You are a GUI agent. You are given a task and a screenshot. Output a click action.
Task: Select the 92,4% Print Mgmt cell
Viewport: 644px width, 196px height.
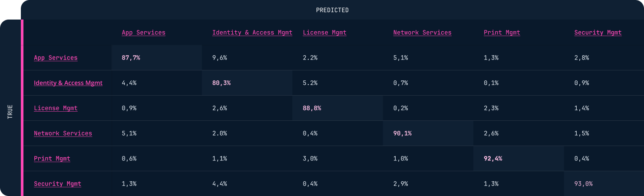[519, 159]
